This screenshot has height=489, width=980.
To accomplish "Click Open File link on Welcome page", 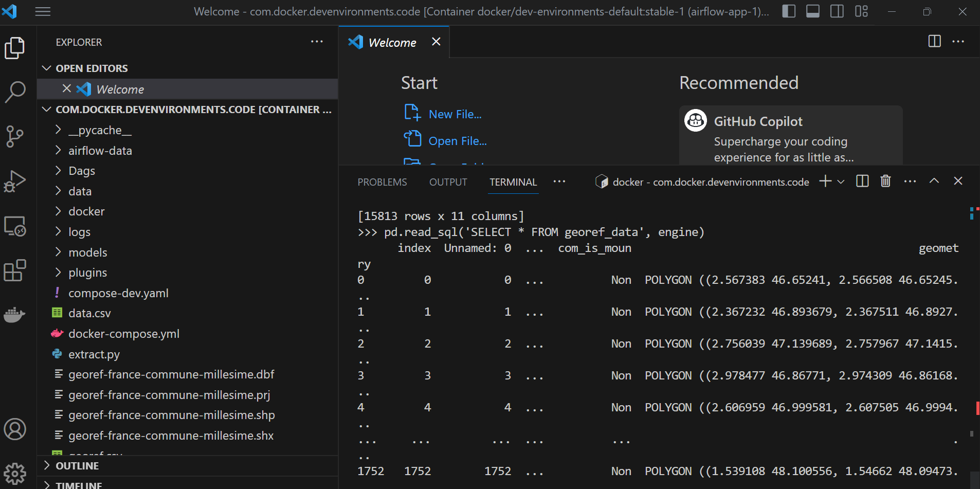I will pos(445,140).
